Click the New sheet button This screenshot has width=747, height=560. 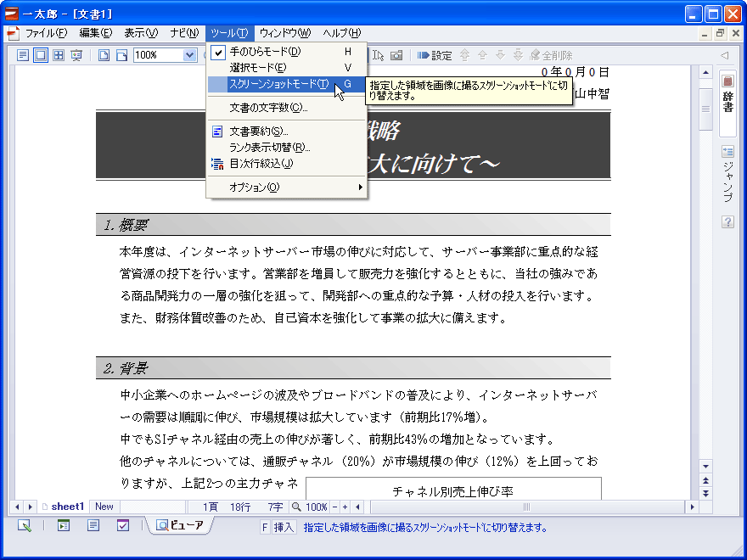coord(104,507)
